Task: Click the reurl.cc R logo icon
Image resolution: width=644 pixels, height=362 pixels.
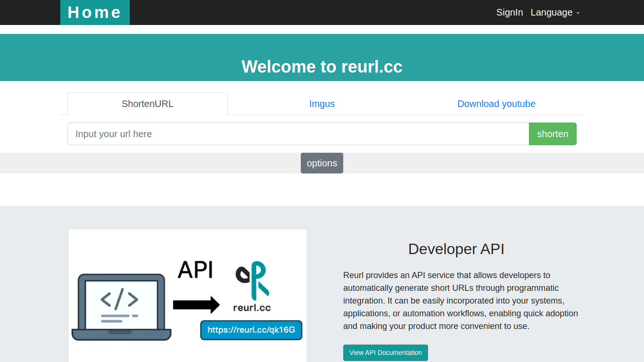Action: click(253, 280)
